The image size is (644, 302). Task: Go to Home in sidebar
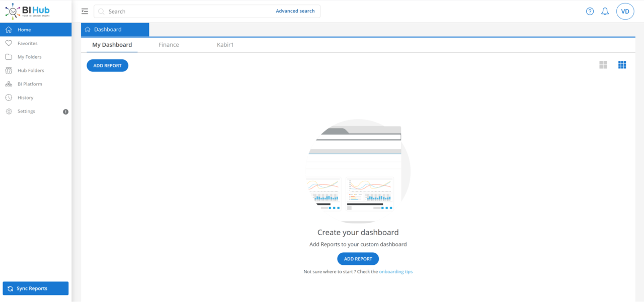tap(36, 30)
